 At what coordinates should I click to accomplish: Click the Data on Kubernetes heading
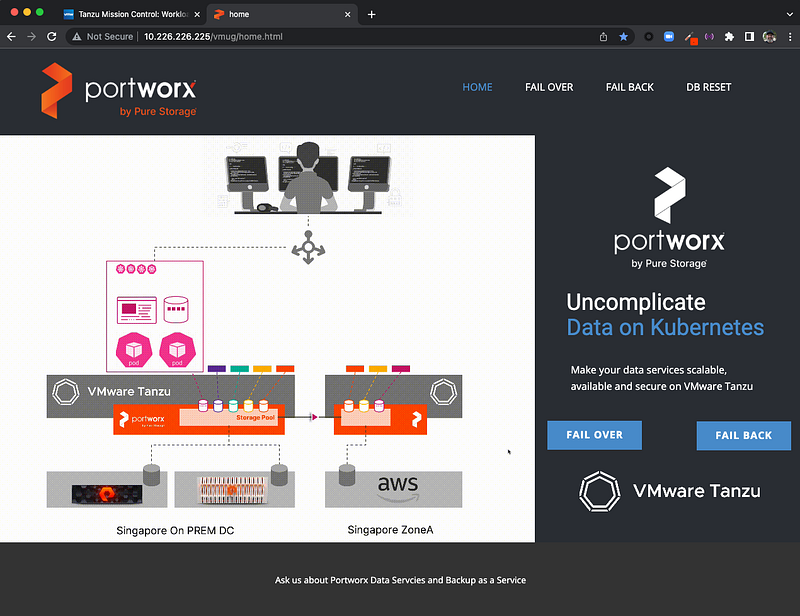(x=665, y=328)
